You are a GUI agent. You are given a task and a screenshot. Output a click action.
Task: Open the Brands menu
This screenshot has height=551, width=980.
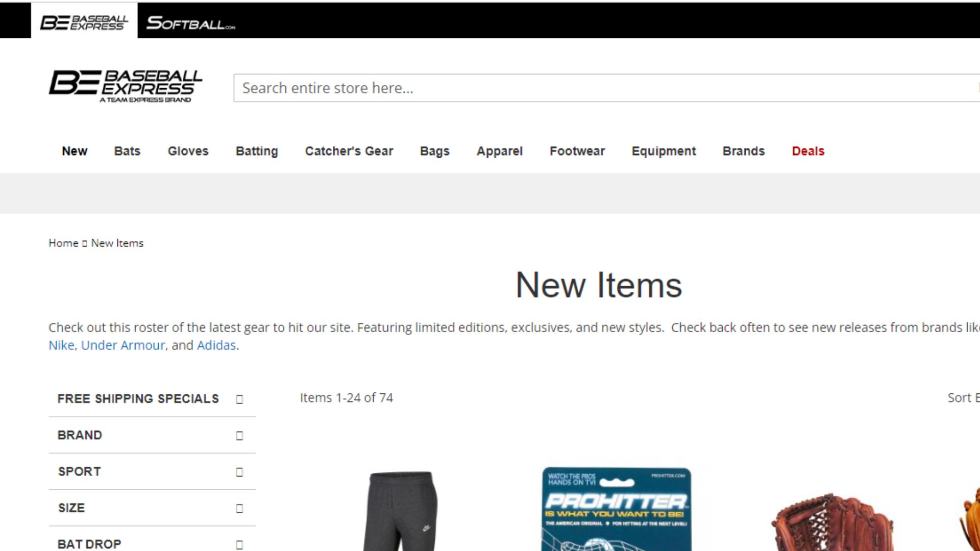click(x=744, y=151)
